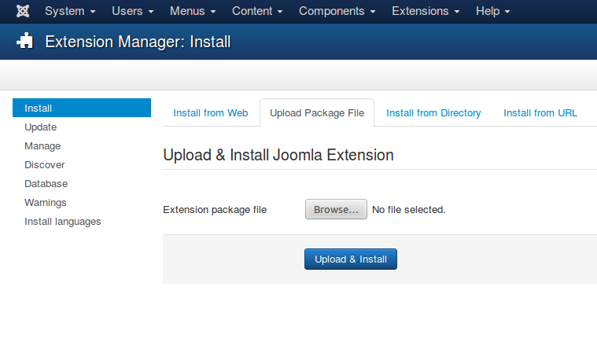Click the Joomla logo icon
Image resolution: width=597 pixels, height=364 pixels.
tap(23, 11)
